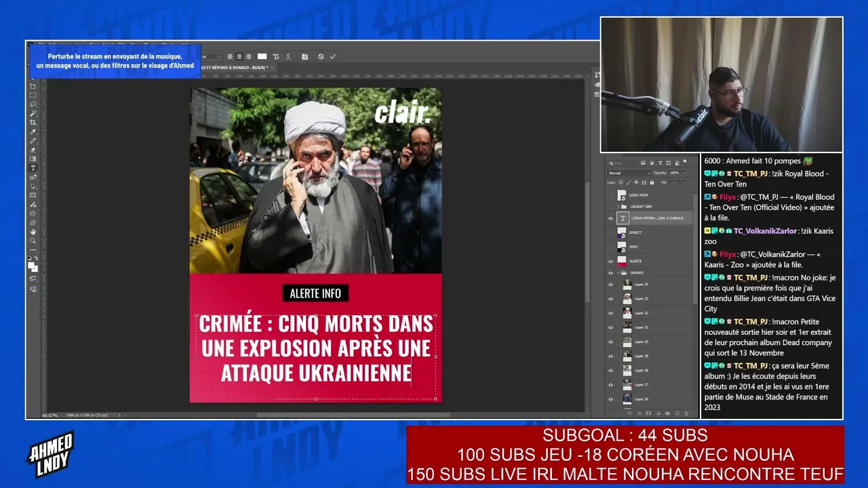Select the Horizontal Type tool
The height and width of the screenshot is (488, 868).
[33, 168]
